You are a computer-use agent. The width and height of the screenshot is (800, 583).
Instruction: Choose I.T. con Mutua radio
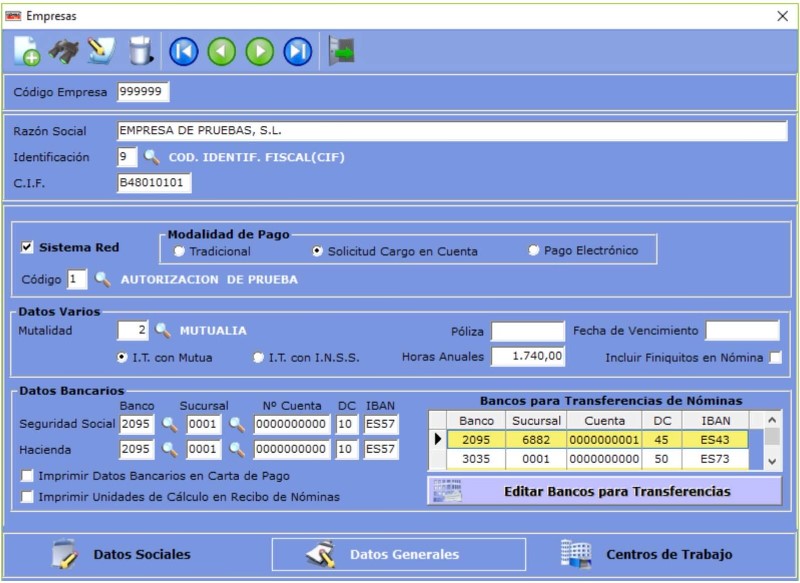pos(121,357)
